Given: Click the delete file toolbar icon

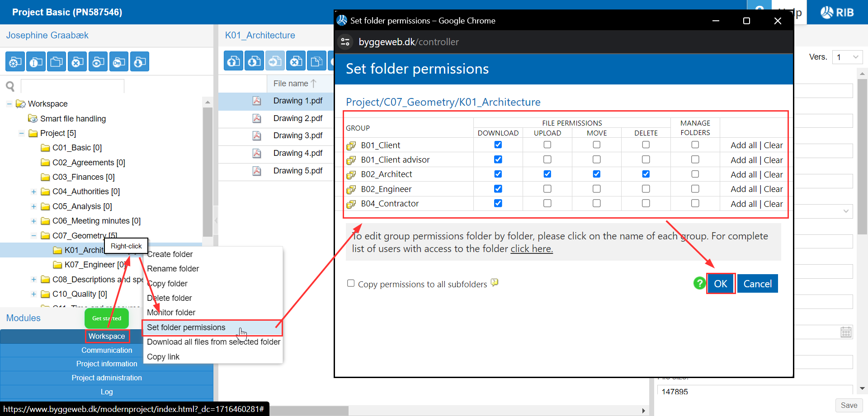Looking at the screenshot, I should click(x=296, y=61).
